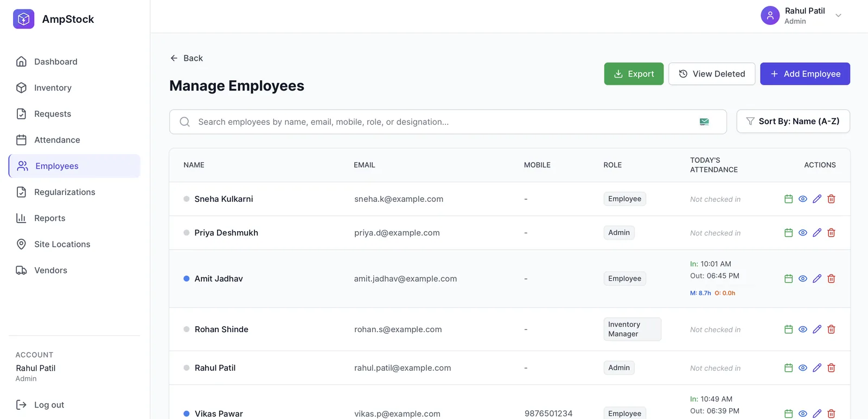The height and width of the screenshot is (419, 868).
Task: Navigate to Attendance page
Action: (74, 140)
